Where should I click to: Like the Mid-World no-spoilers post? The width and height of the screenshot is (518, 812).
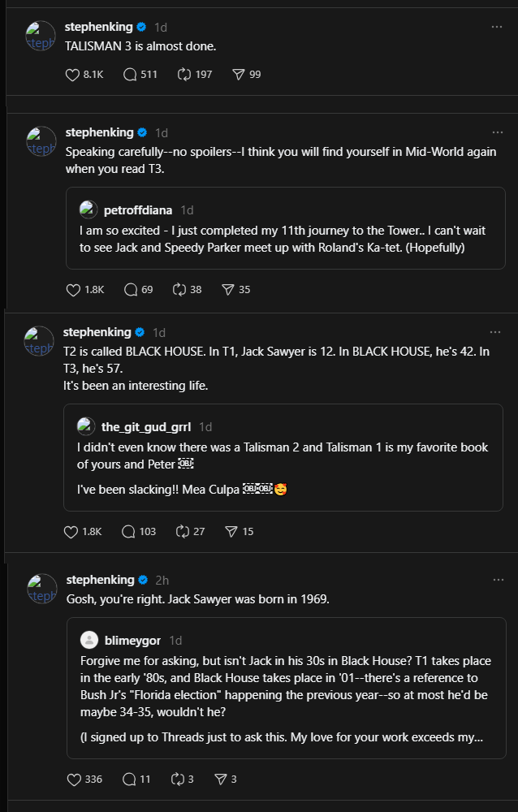point(73,290)
